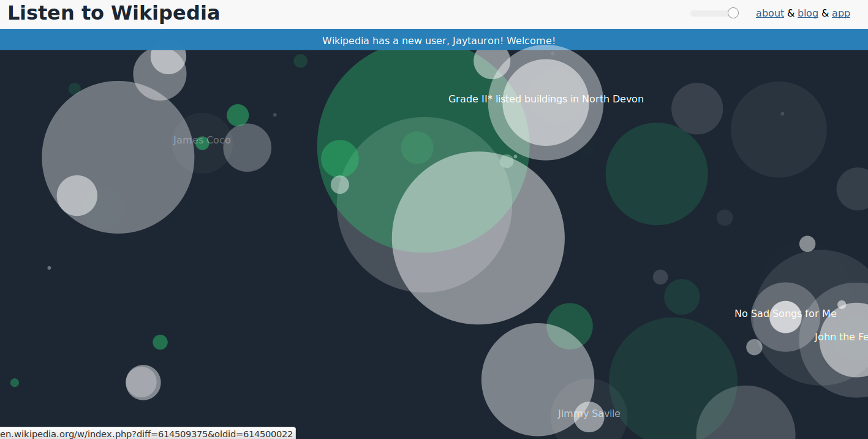Click the Listen to Wikipedia heading
Image resolution: width=868 pixels, height=439 pixels.
[113, 13]
